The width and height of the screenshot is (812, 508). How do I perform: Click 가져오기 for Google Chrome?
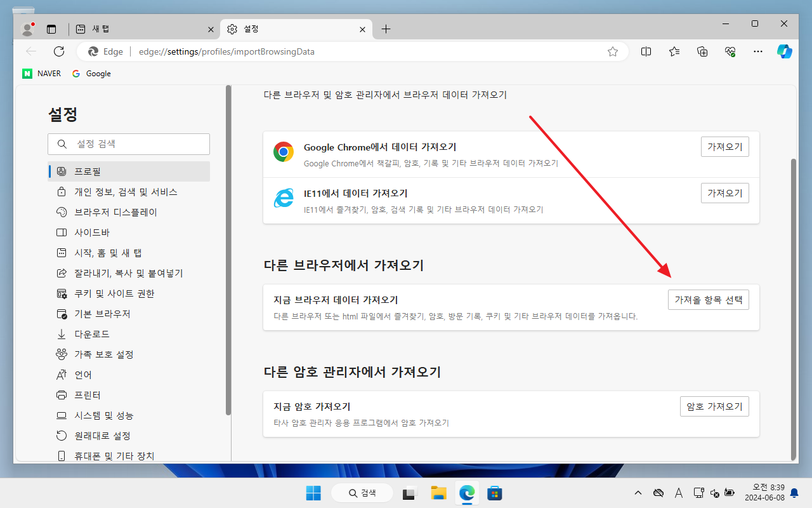725,147
